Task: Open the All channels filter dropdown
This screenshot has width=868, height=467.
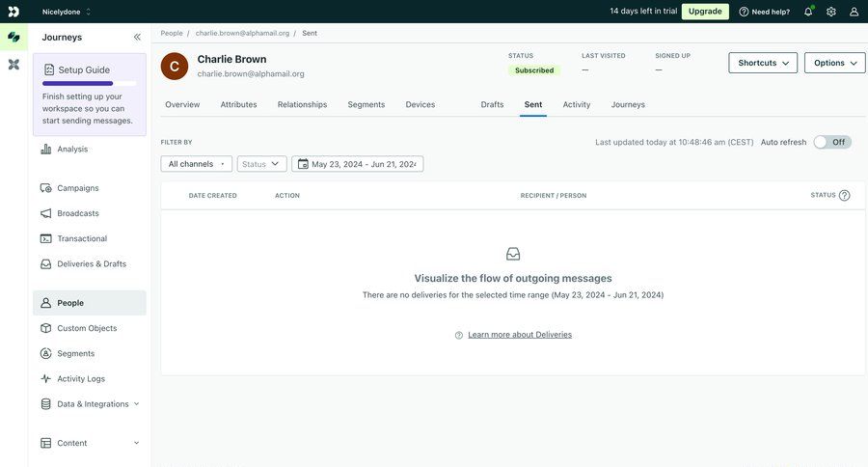Action: pos(196,164)
